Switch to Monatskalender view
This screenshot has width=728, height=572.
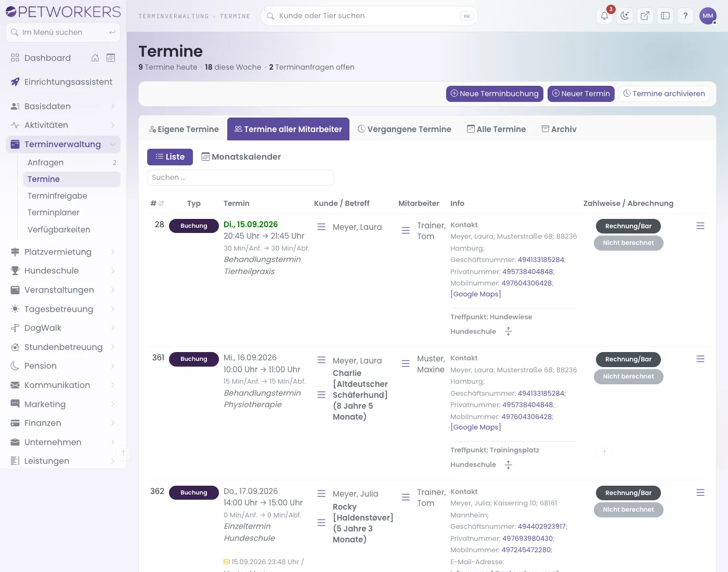click(241, 157)
